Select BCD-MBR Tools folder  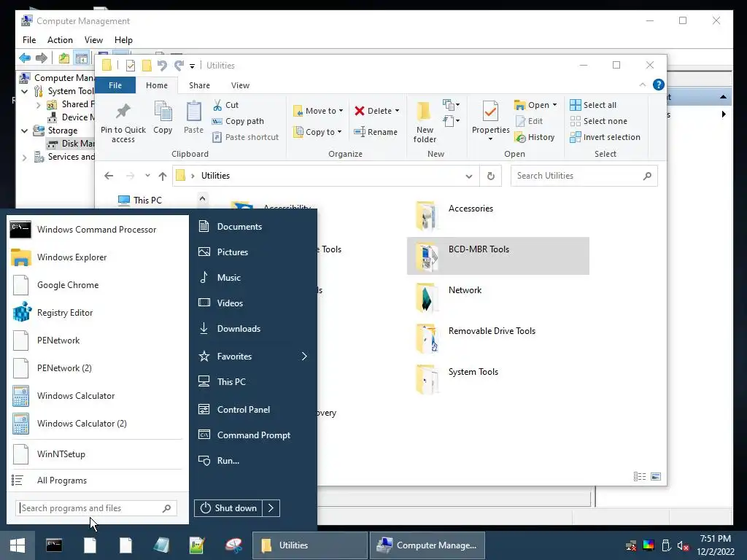tap(498, 256)
